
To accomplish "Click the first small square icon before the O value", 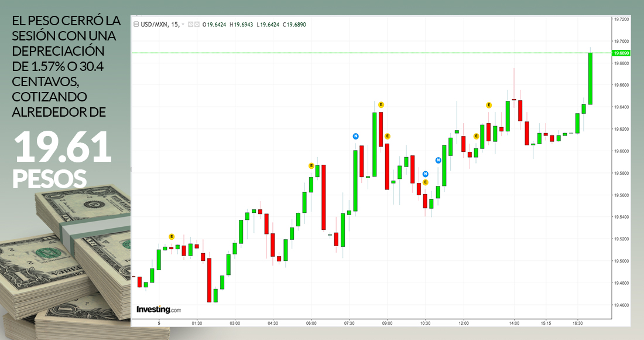I will point(190,25).
